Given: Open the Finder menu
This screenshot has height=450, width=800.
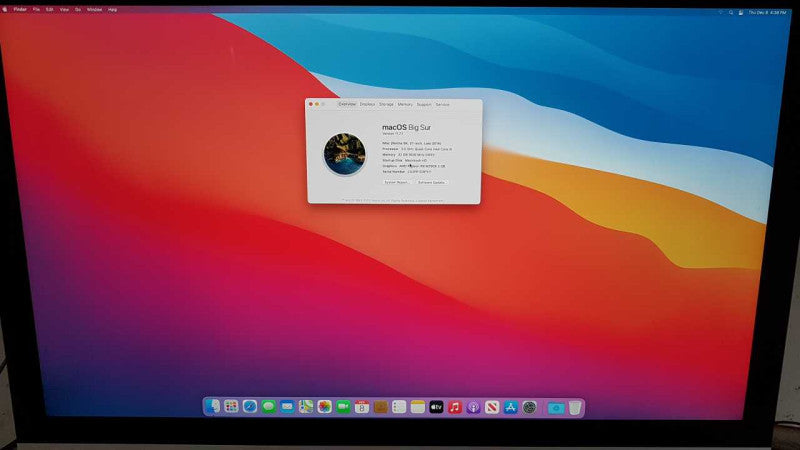Looking at the screenshot, I should click(x=20, y=9).
